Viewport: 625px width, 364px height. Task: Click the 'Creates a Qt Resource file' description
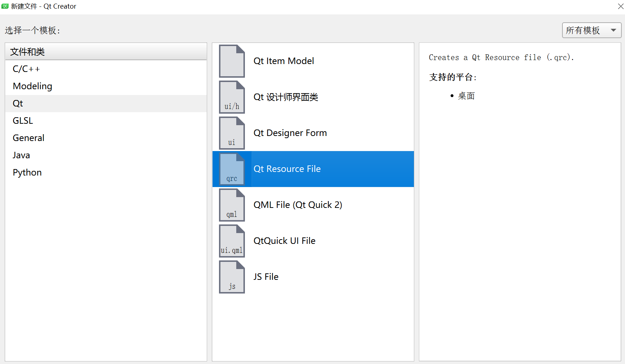tap(501, 58)
